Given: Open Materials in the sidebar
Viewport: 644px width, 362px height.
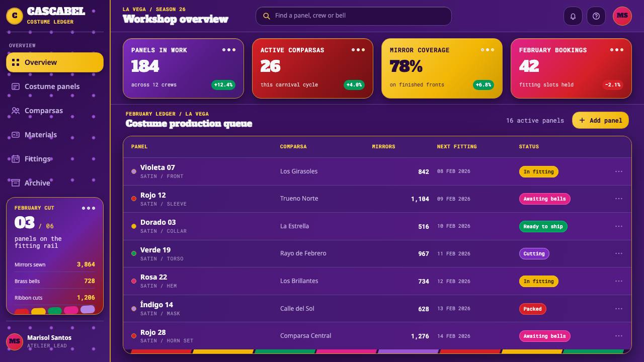Looking at the screenshot, I should point(55,135).
